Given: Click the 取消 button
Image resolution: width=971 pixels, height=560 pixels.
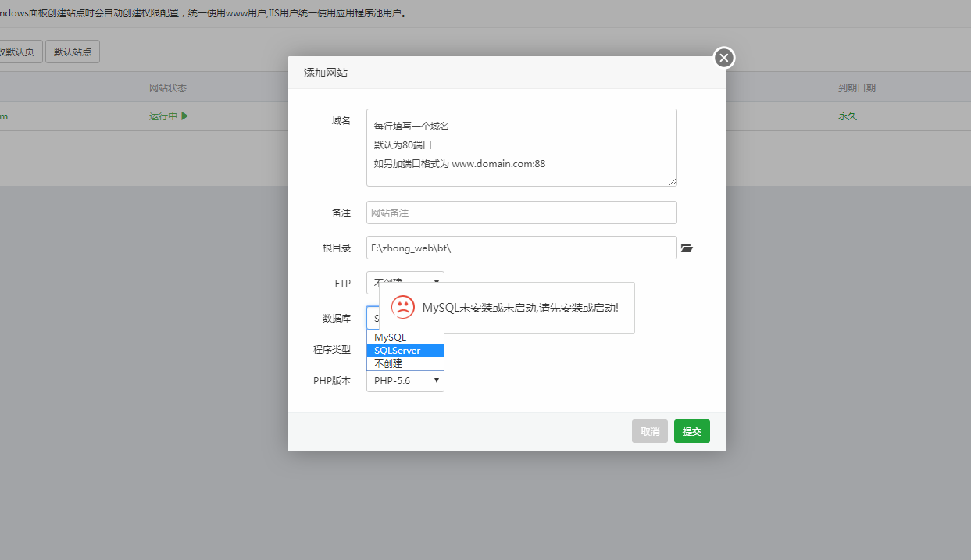Looking at the screenshot, I should click(x=650, y=431).
